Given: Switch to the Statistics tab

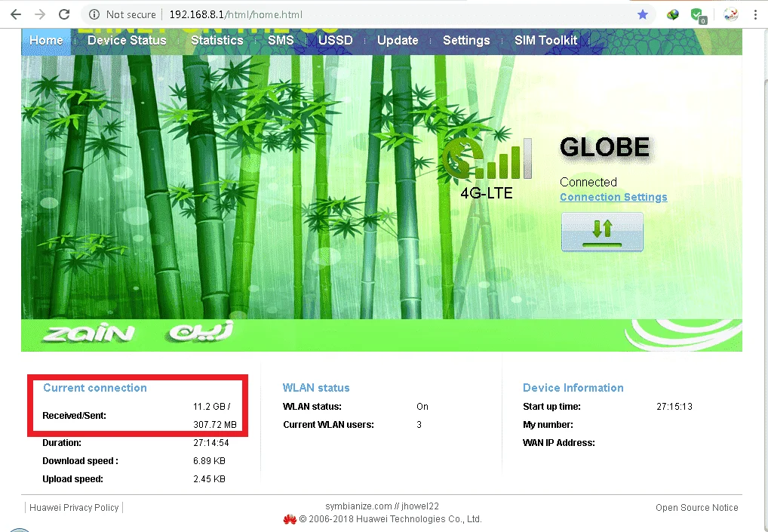Looking at the screenshot, I should point(217,40).
